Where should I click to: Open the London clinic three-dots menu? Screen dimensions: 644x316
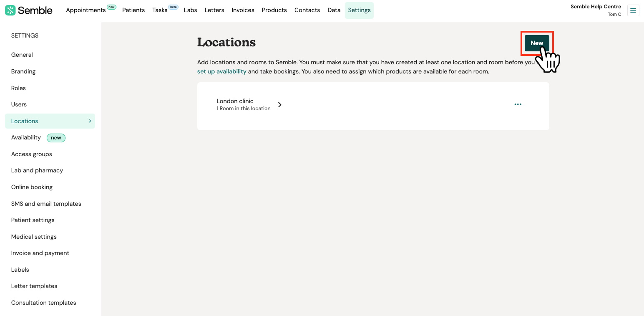pyautogui.click(x=518, y=104)
